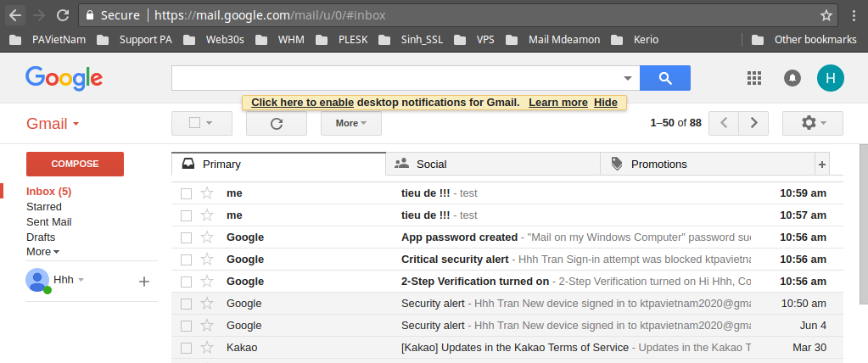Click the Learn more link
The height and width of the screenshot is (363, 868).
(558, 103)
